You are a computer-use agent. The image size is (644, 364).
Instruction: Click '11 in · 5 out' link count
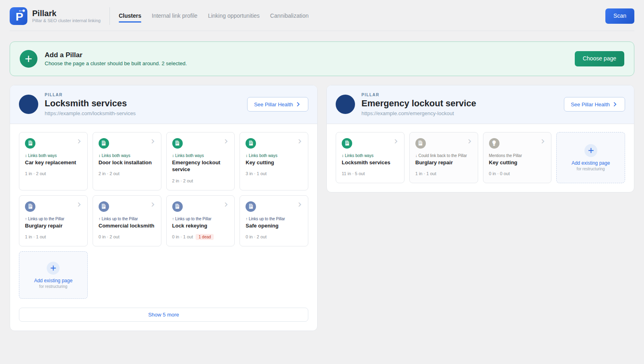click(353, 174)
